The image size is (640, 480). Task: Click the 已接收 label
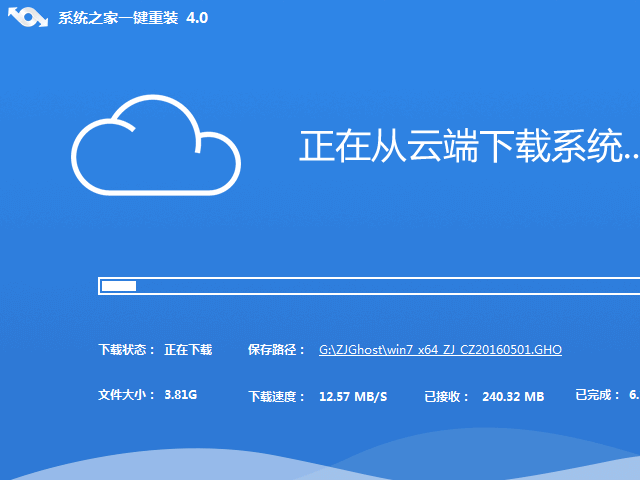(447, 397)
